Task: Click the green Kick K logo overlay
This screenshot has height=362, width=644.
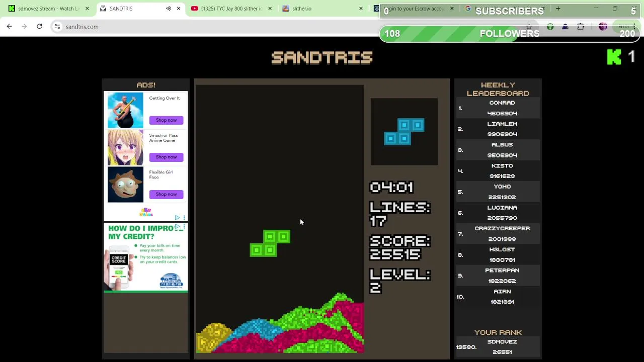Action: point(614,57)
